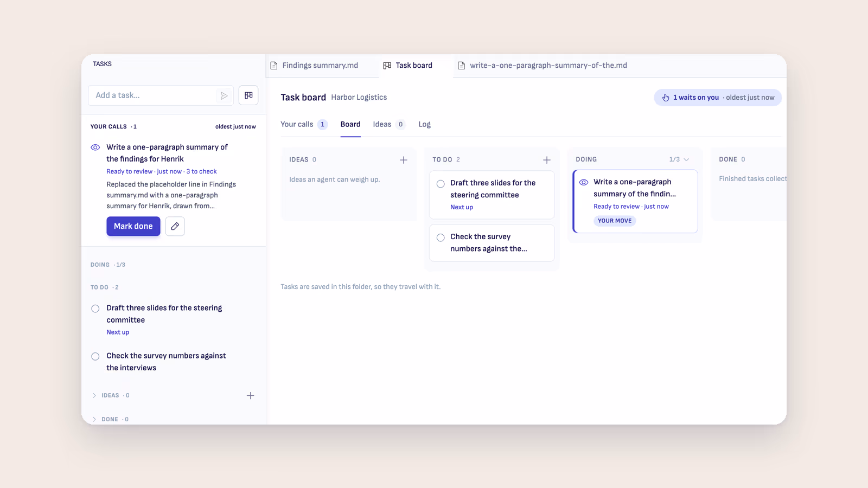
Task: Click the 1 waits on you button
Action: (718, 98)
